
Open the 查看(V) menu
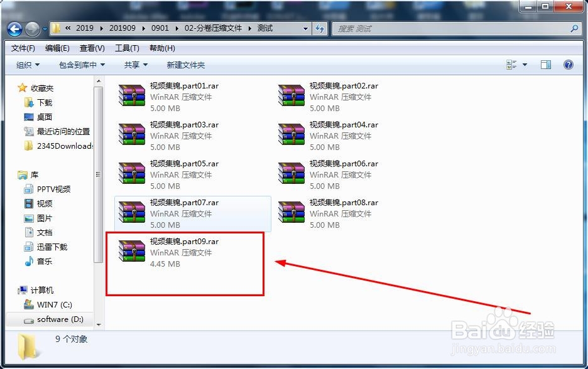(92, 48)
